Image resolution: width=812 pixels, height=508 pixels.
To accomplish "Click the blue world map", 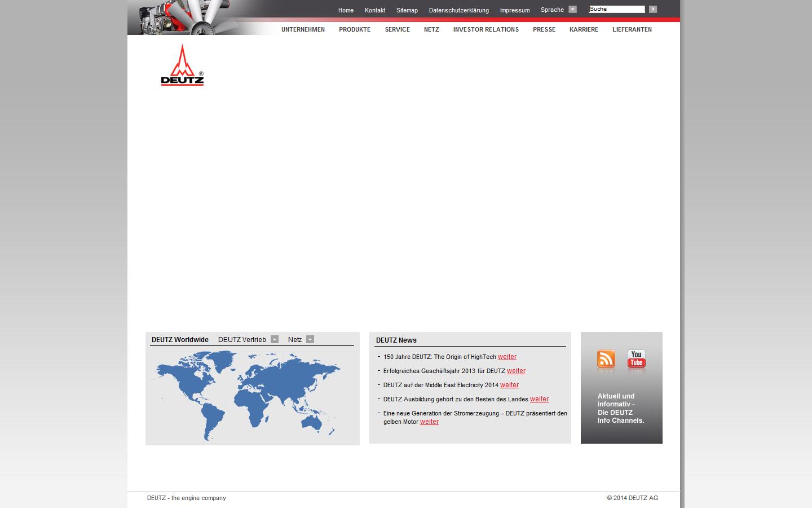I will (247, 395).
